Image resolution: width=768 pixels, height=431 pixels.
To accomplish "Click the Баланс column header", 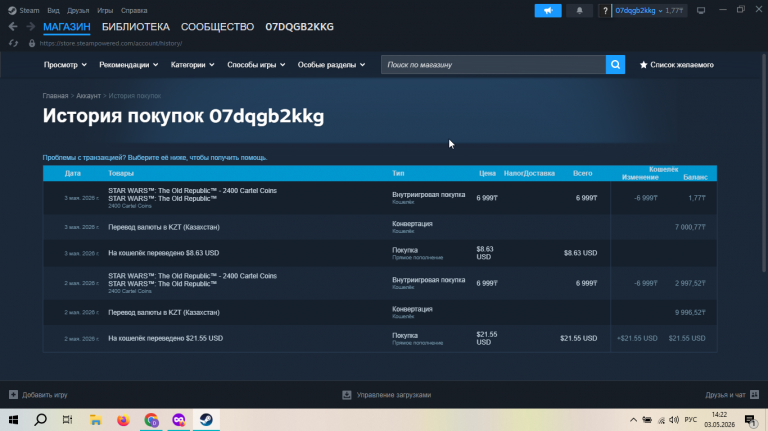I will [x=695, y=177].
